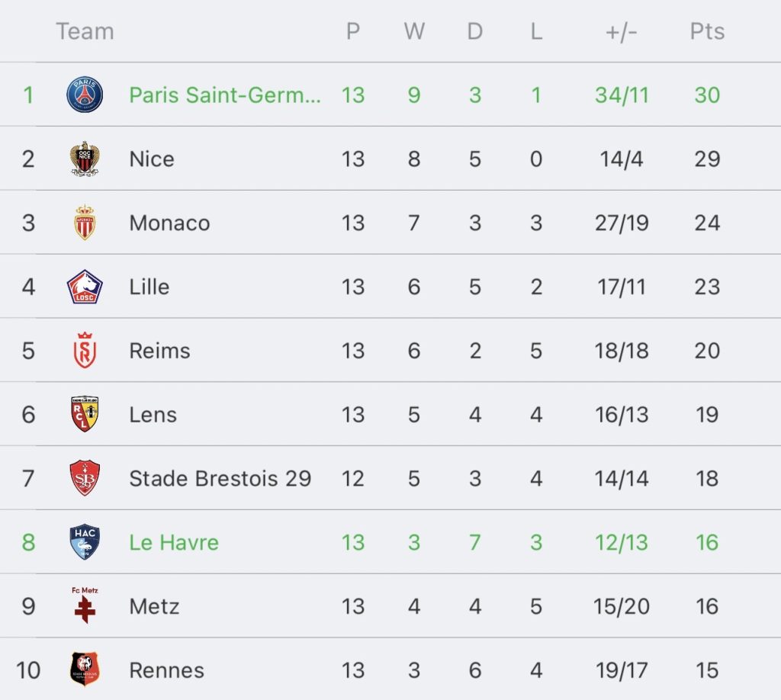The image size is (781, 700).
Task: Tap Monaco's 27/19 goal record
Action: [622, 223]
